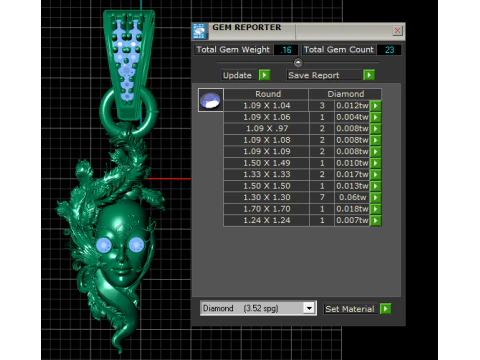Select the 1.30 X 1.30 size cell
The height and width of the screenshot is (360, 480).
(x=266, y=198)
